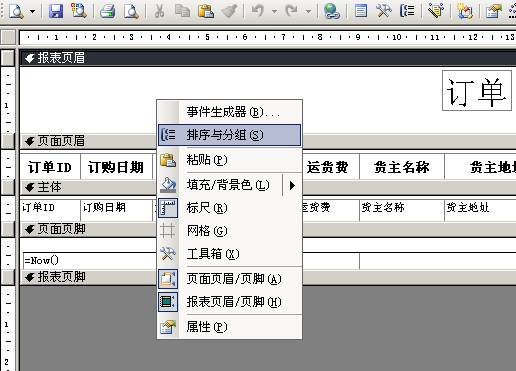Select the bold 订购日期 header label
Image resolution: width=516 pixels, height=371 pixels.
(x=116, y=167)
